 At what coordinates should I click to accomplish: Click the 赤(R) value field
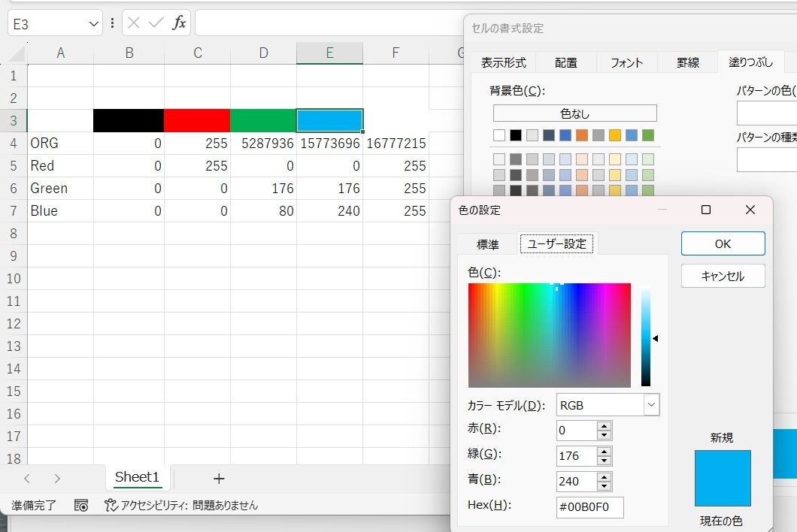[577, 431]
